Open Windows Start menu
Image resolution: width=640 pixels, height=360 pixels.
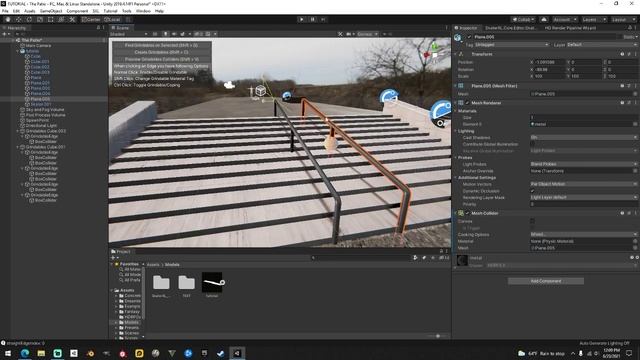point(8,353)
